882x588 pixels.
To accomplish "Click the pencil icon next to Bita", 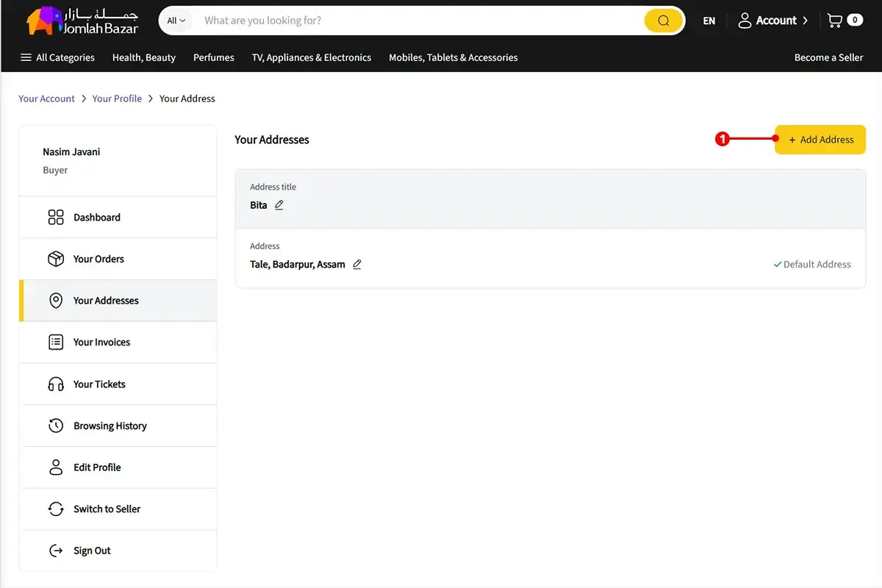I will click(x=279, y=205).
